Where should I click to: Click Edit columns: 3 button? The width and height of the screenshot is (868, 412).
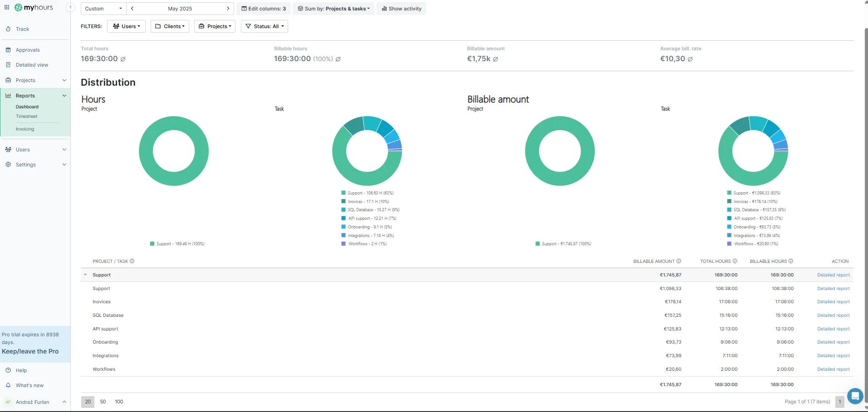tap(264, 9)
